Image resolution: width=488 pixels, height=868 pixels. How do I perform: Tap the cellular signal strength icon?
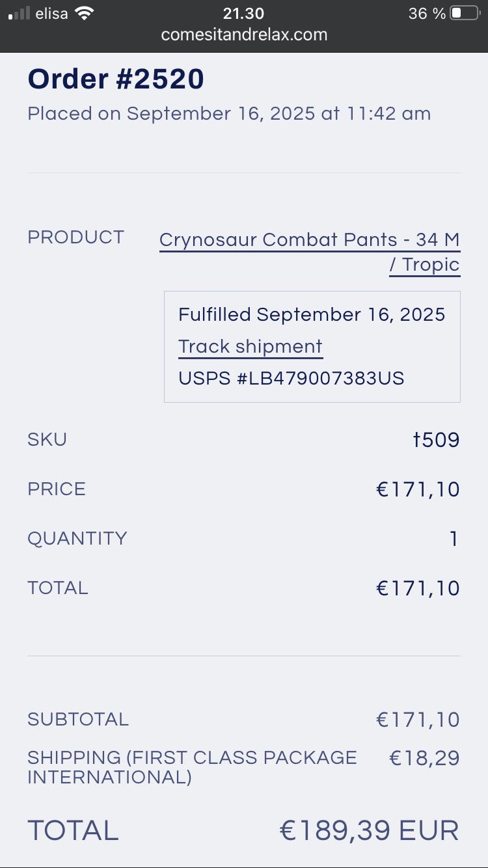click(19, 14)
